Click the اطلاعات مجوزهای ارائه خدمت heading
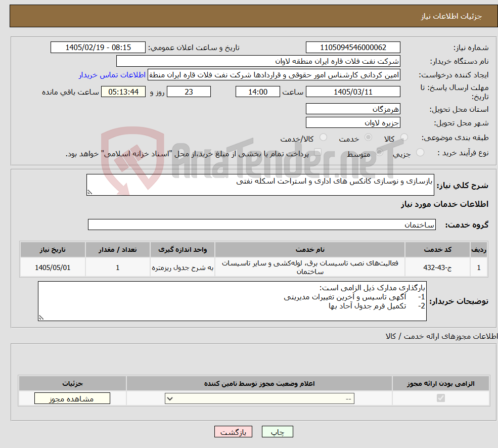The image size is (498, 448). (x=441, y=336)
